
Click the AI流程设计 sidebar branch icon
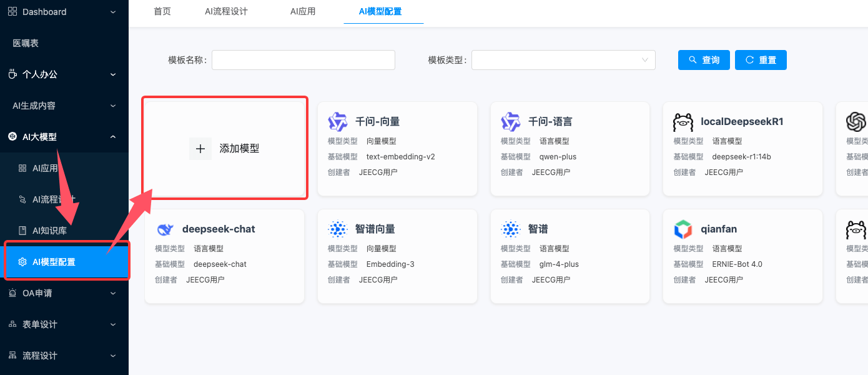22,199
